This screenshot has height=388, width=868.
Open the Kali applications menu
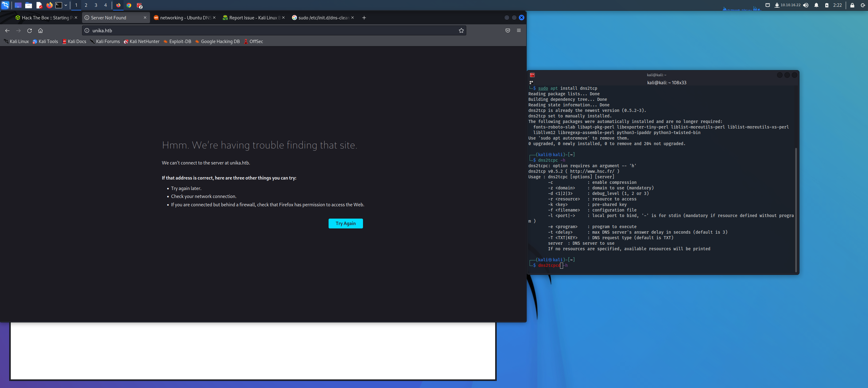click(6, 5)
